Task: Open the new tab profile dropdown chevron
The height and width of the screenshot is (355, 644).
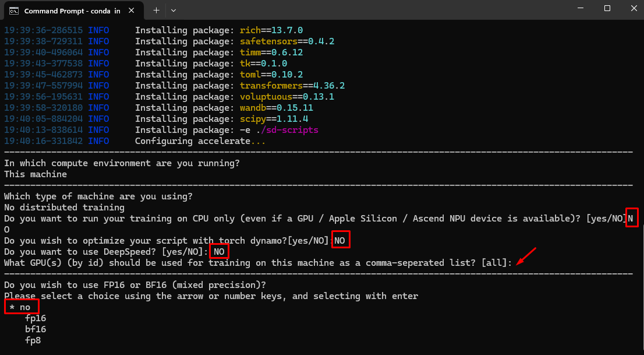Action: (x=174, y=10)
